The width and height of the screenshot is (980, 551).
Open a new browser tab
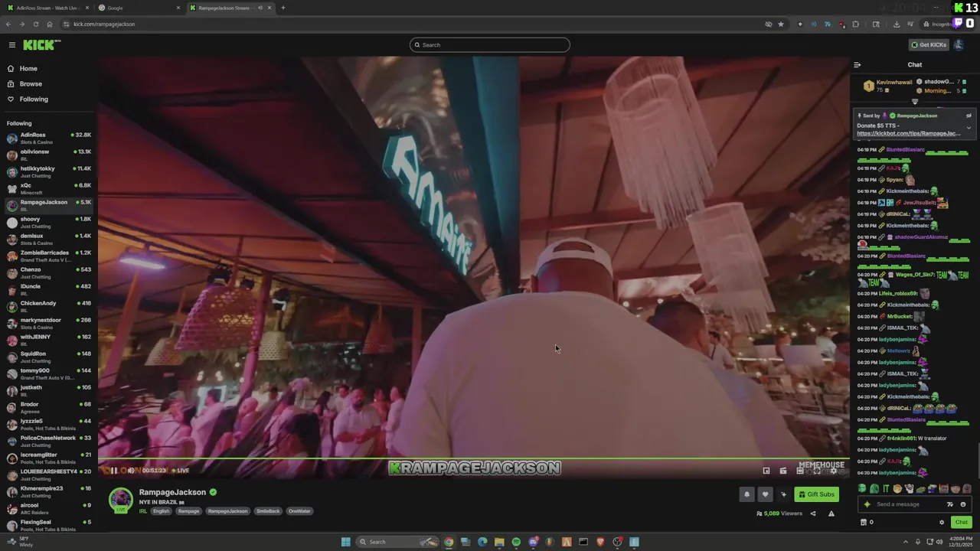coord(283,8)
